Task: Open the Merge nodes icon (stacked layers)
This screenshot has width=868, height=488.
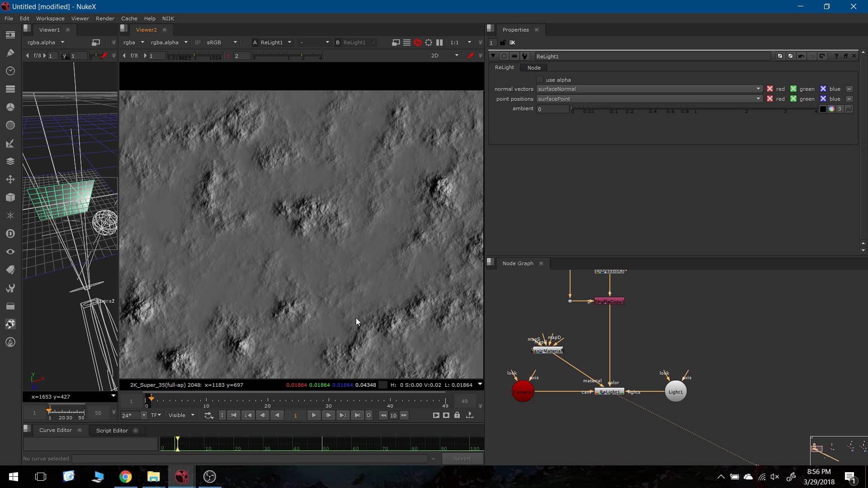Action: (x=10, y=161)
